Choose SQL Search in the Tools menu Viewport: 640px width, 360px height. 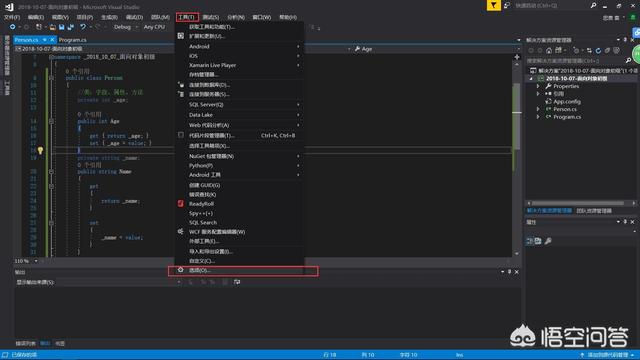240,222
